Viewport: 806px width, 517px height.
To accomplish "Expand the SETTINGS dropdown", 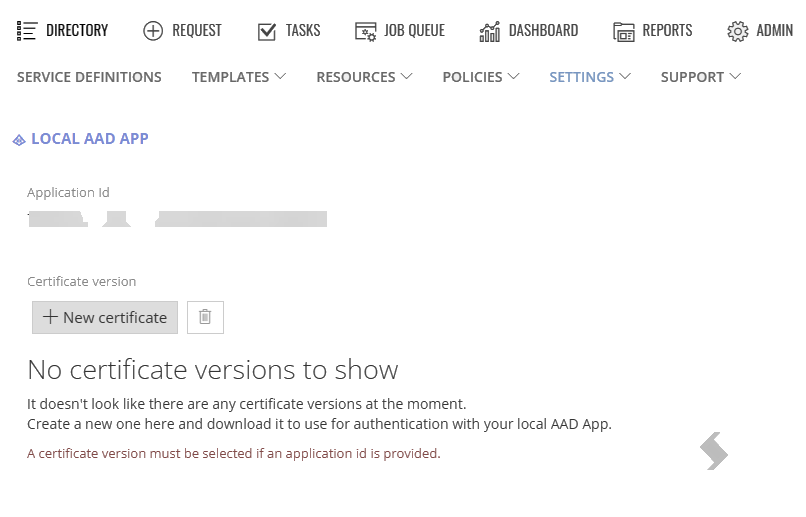I will click(590, 77).
